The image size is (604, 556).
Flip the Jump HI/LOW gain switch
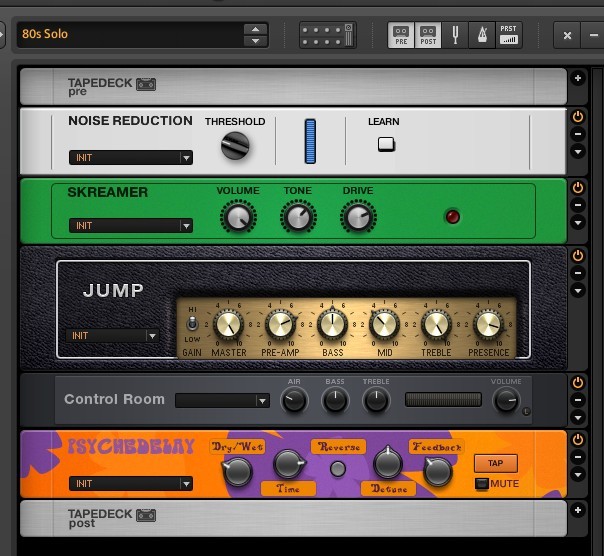point(192,324)
